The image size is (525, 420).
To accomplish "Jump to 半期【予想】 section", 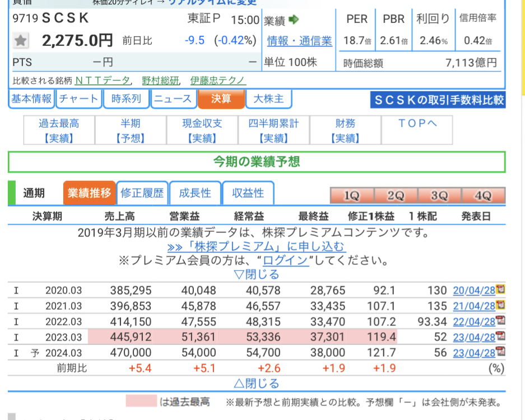I will [131, 130].
